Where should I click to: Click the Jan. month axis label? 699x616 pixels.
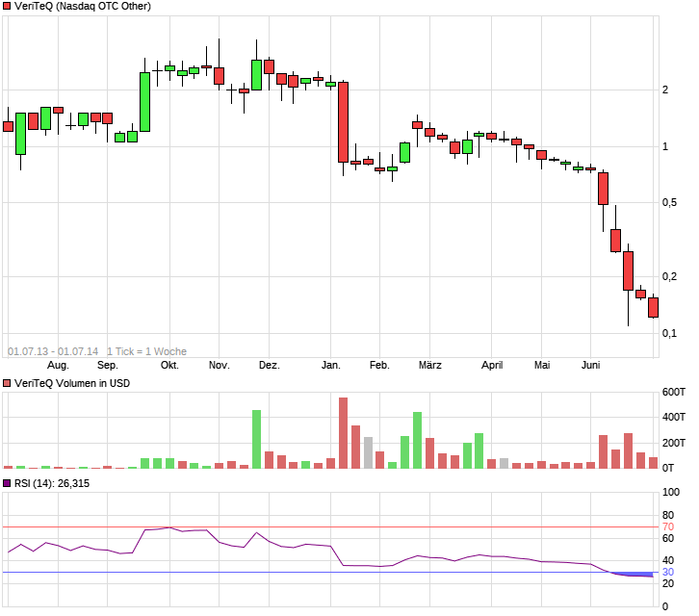(331, 366)
